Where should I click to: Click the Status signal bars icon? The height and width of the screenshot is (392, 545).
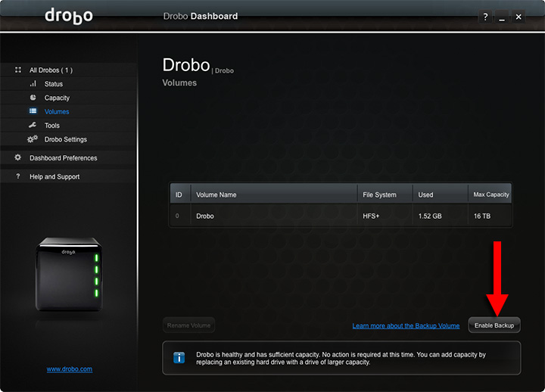pos(33,84)
